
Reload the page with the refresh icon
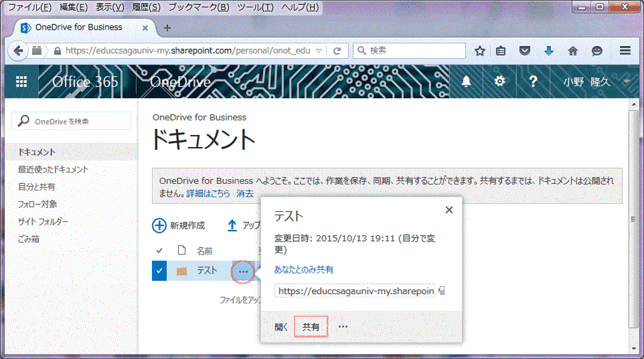tap(337, 51)
